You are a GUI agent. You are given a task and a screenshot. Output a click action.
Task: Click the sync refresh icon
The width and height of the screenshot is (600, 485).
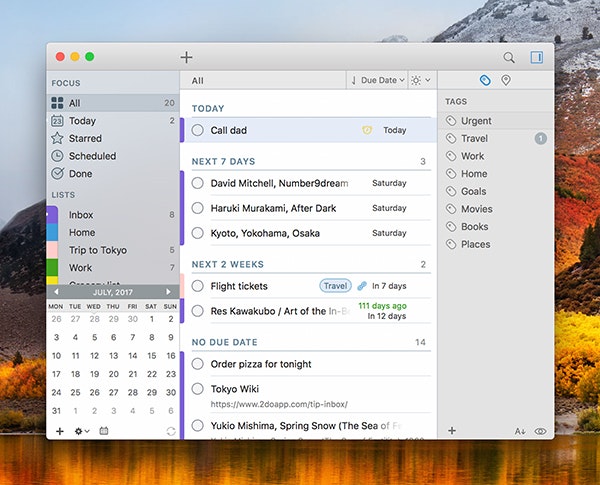coord(171,431)
